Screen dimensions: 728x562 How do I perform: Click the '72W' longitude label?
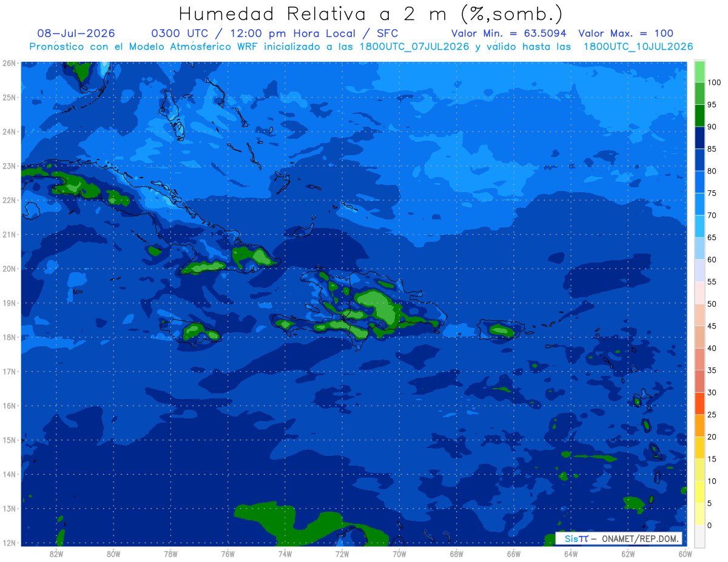pos(342,554)
